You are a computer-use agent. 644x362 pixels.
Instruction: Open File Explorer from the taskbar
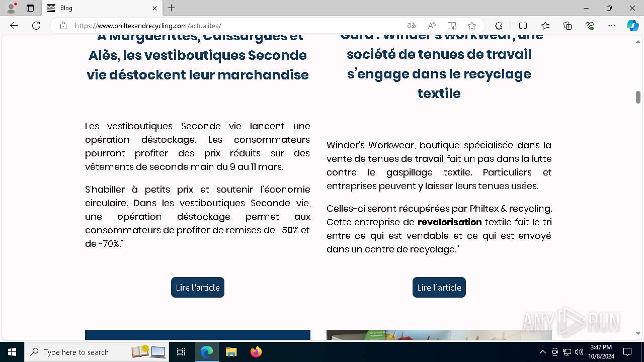231,352
